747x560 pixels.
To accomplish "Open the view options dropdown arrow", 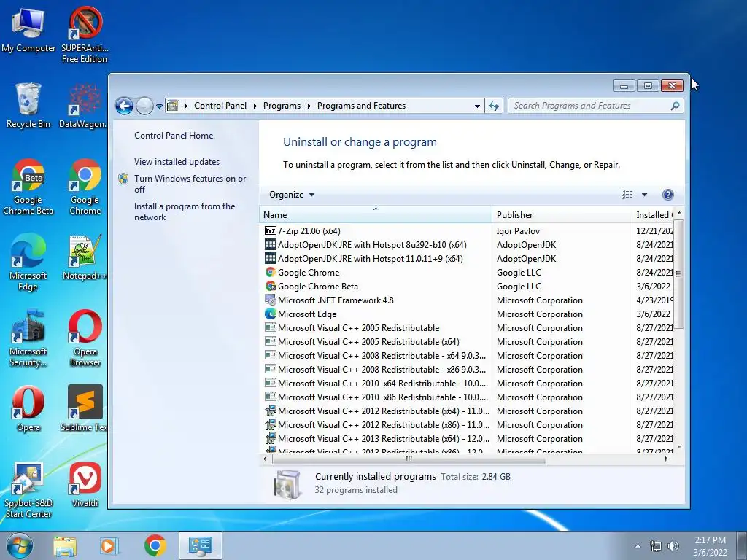I will pyautogui.click(x=644, y=194).
